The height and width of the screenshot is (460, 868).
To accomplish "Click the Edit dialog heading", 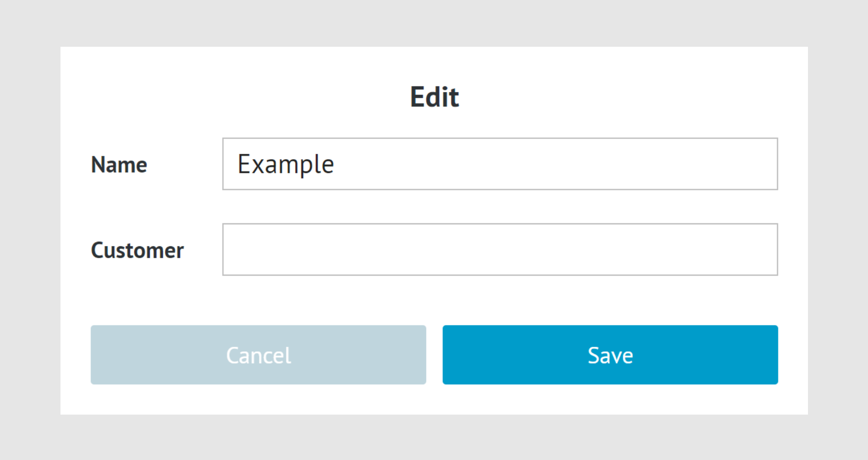I will (434, 97).
